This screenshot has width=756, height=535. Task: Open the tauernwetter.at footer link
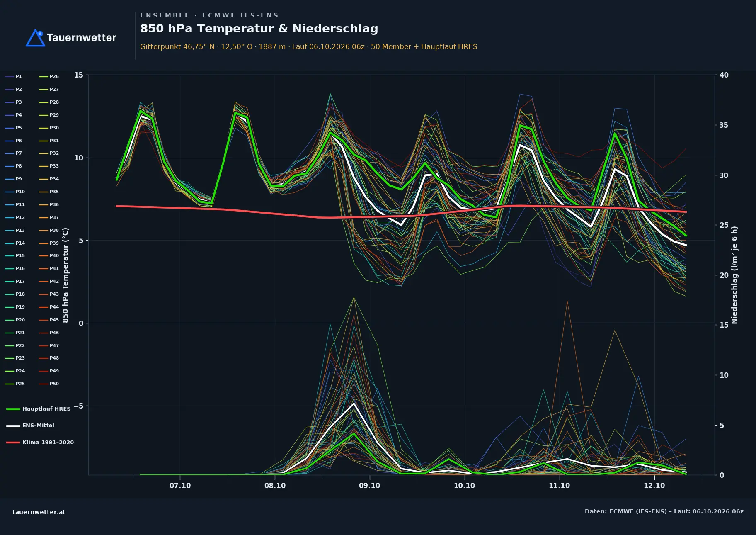pos(39,512)
